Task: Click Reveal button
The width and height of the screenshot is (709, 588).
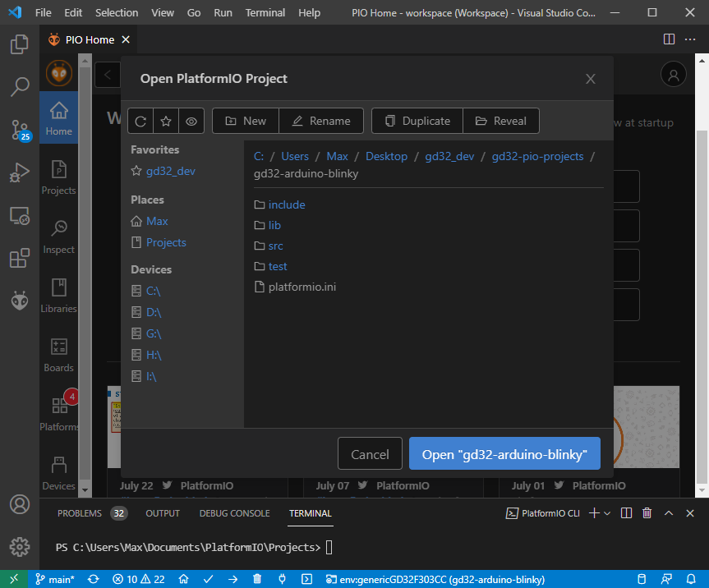Action: click(501, 121)
